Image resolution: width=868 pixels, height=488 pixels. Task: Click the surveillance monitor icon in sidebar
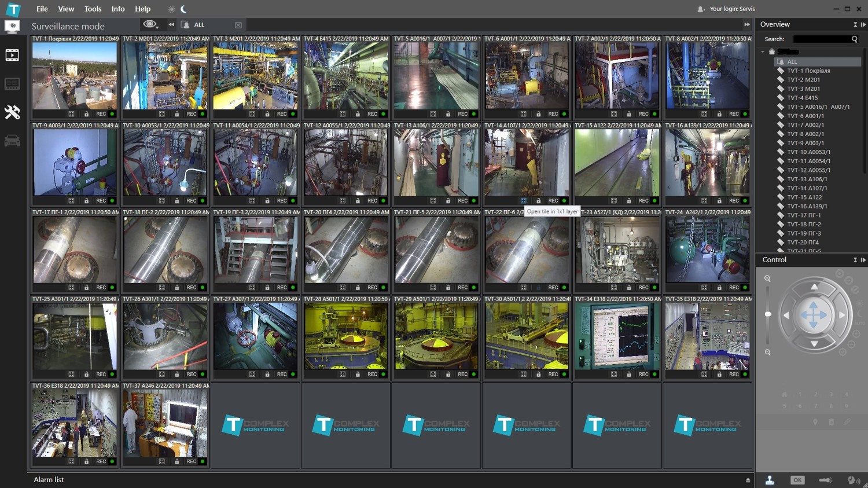pyautogui.click(x=12, y=27)
